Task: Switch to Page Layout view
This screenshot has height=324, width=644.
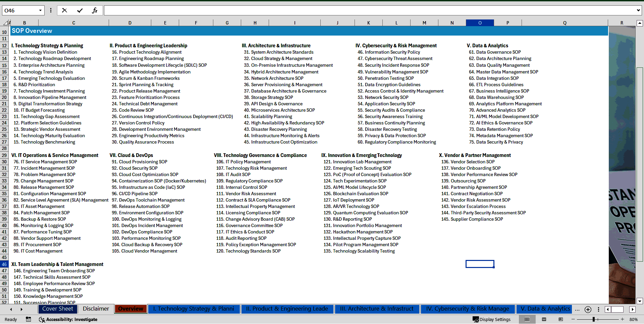Action: [x=544, y=319]
